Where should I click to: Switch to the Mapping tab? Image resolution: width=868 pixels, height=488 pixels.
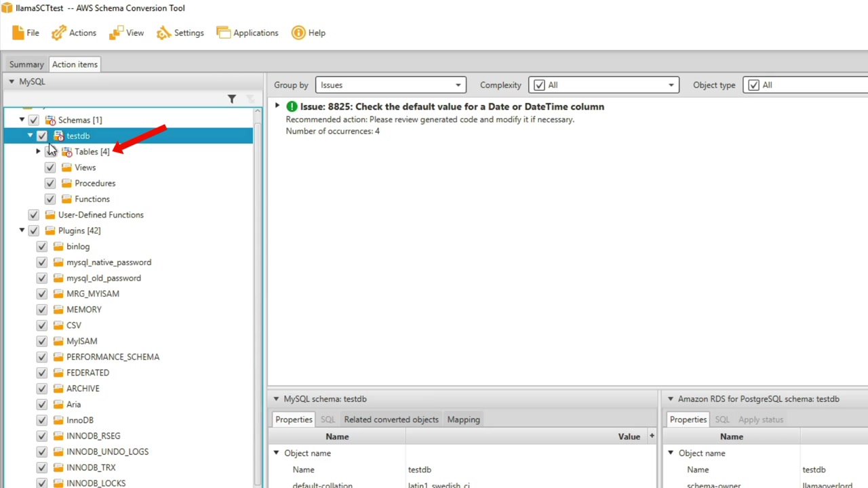tap(464, 420)
